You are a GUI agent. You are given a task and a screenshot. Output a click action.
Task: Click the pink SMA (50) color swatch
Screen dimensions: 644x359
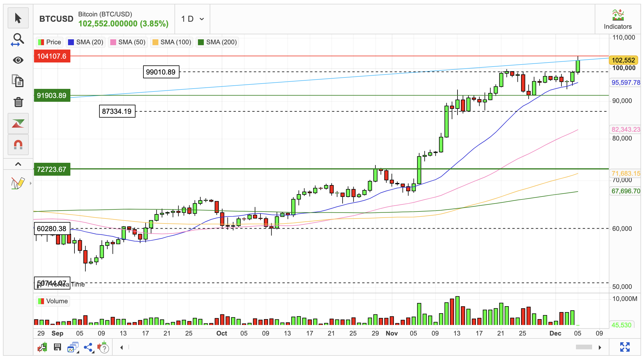coord(113,42)
